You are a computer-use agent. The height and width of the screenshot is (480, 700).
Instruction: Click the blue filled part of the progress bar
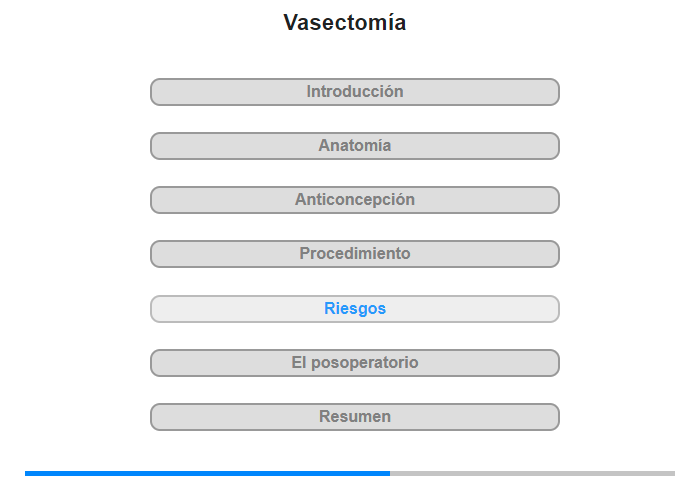click(200, 473)
